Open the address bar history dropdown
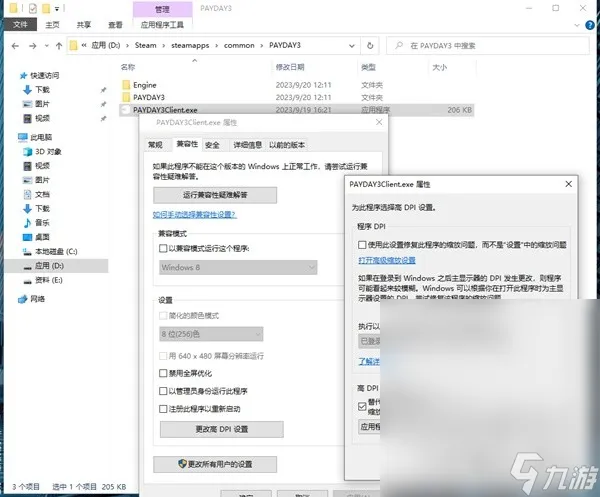 [352, 46]
